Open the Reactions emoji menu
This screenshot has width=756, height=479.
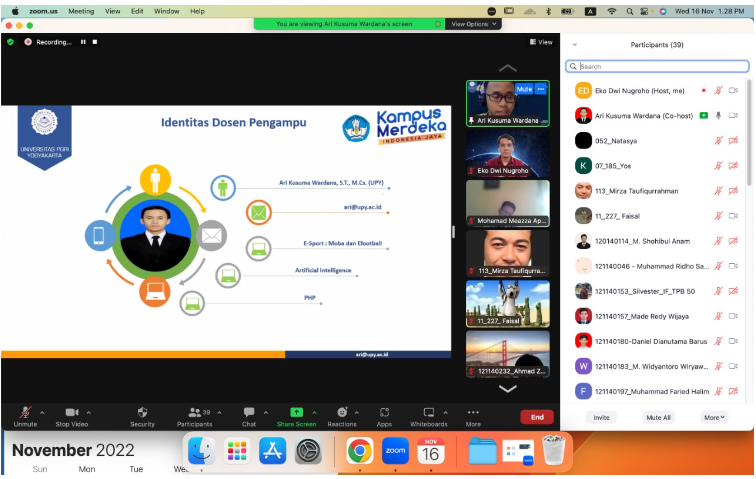point(342,412)
